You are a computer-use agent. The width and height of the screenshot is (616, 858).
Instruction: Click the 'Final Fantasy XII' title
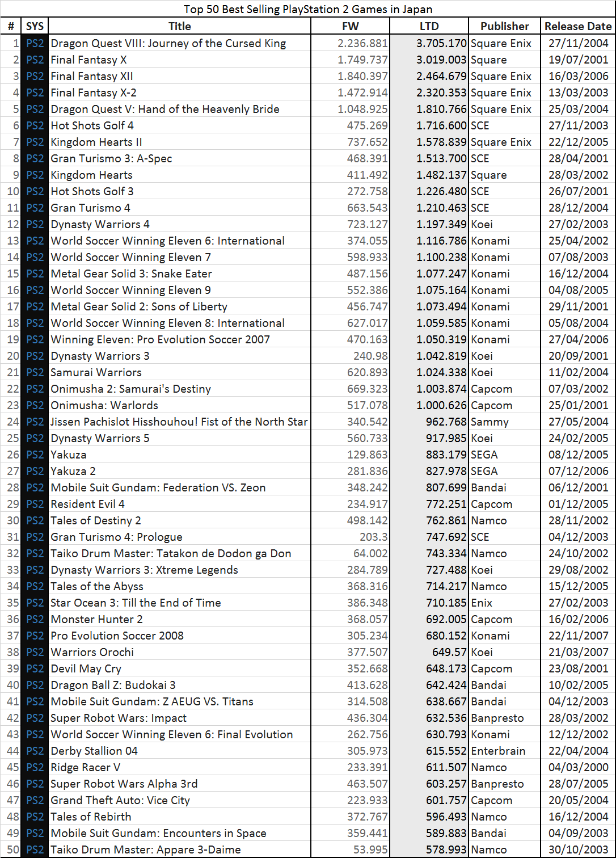tap(92, 76)
